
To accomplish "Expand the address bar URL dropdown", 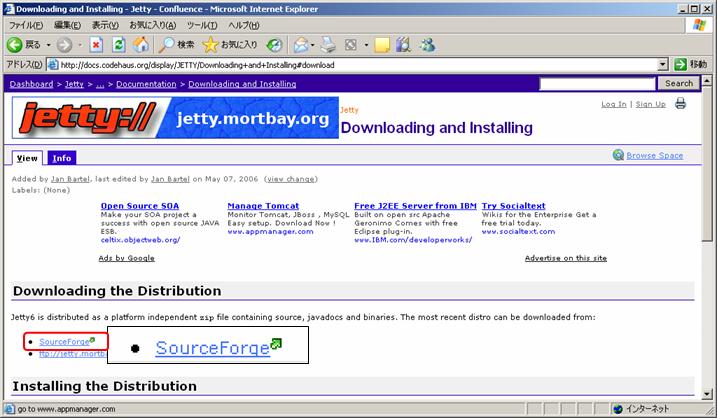I will [663, 65].
